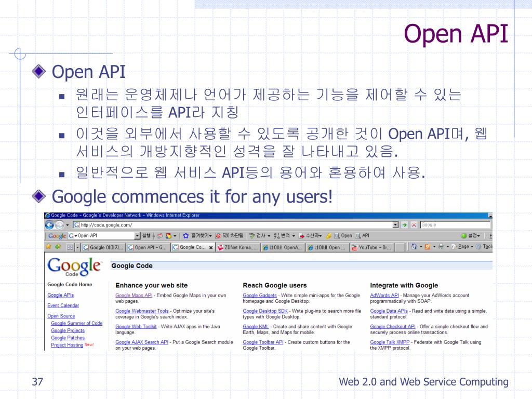Click the Favorites Center yellow star
This screenshot has width=532, height=399.
click(48, 247)
